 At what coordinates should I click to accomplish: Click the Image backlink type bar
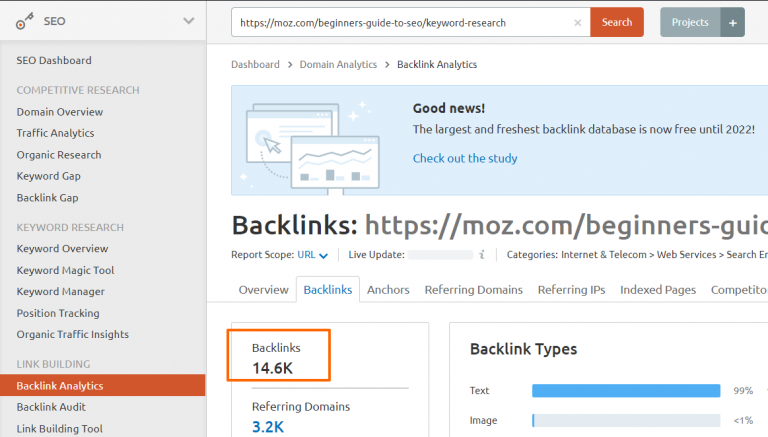pos(626,420)
